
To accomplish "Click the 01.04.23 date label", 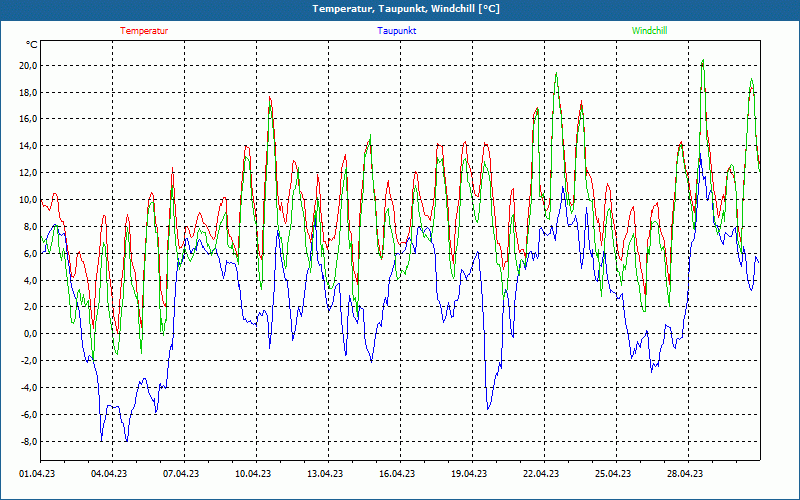I will click(37, 474).
